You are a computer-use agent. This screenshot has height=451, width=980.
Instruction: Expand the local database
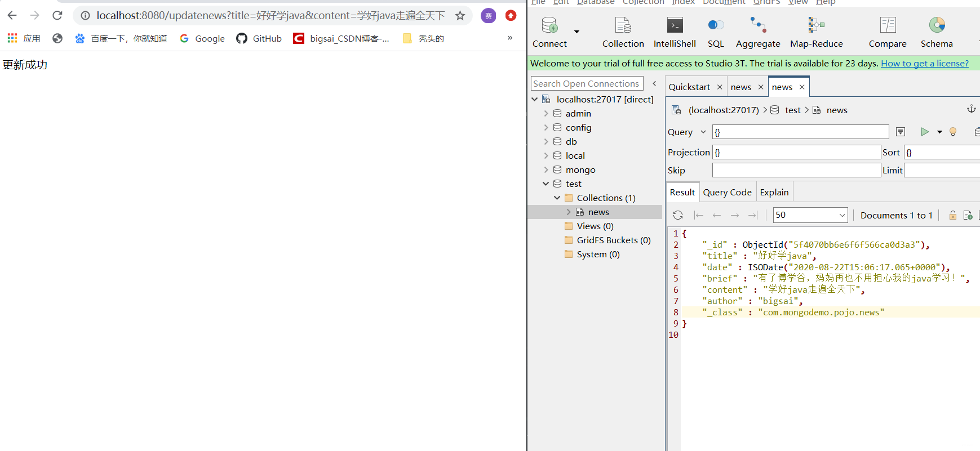coord(546,155)
